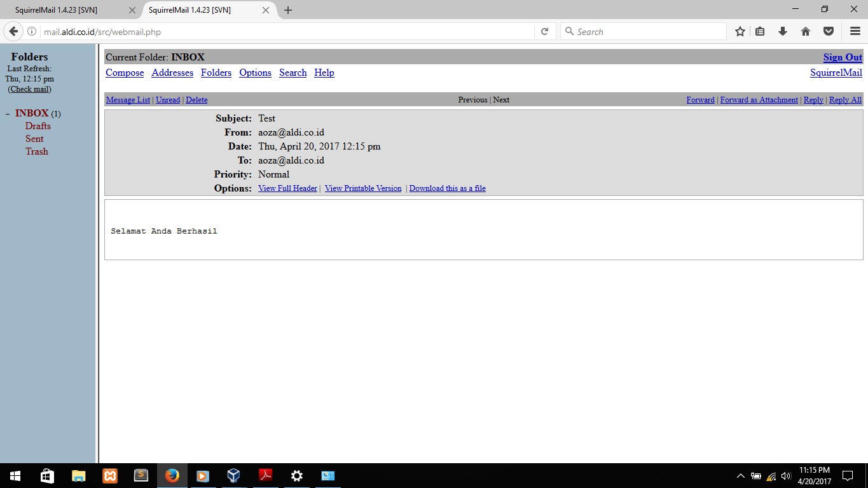Open SquirrelMail Options
Viewport: 868px width, 488px height.
[256, 73]
